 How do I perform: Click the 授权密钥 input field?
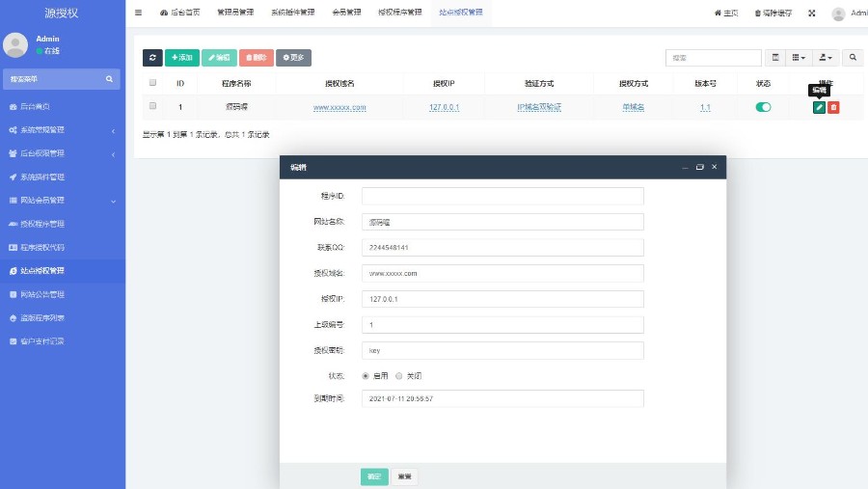(502, 350)
